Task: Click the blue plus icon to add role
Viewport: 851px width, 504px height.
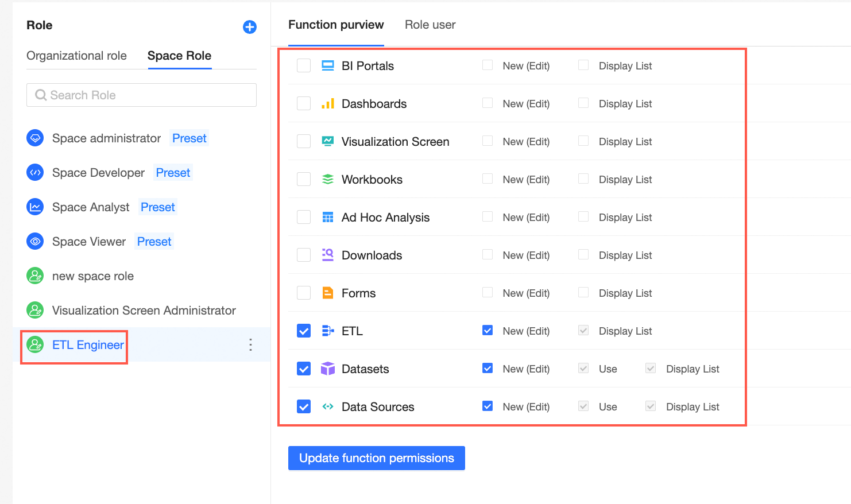Action: point(250,27)
